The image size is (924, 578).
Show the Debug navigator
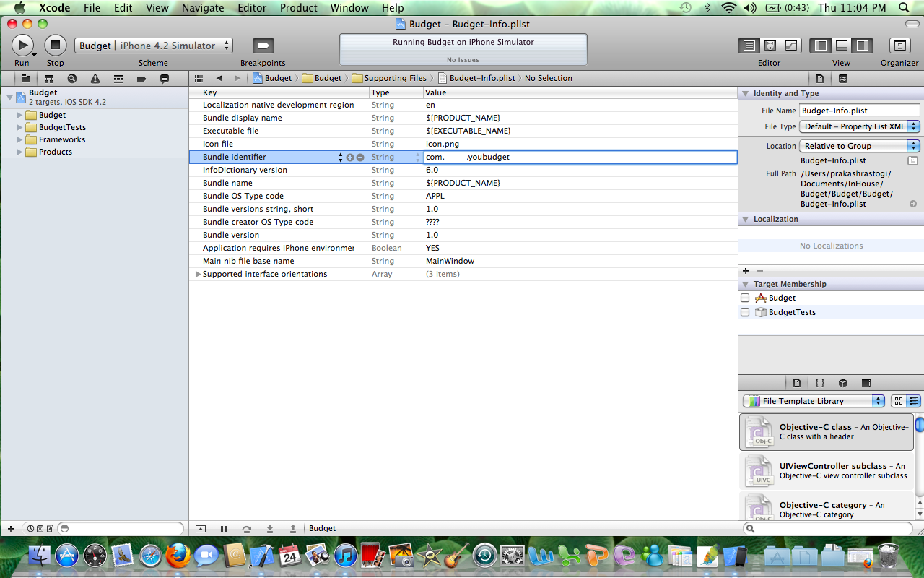[x=118, y=78]
